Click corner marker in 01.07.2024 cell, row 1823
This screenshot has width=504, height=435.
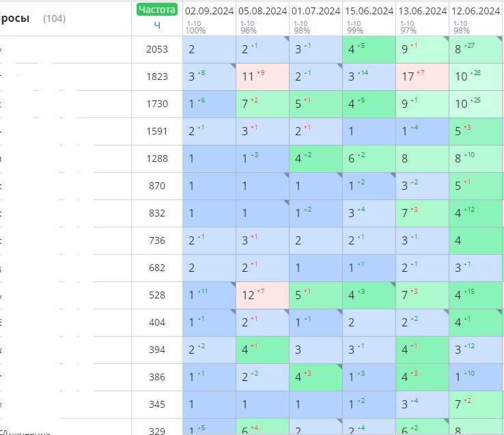(x=339, y=66)
